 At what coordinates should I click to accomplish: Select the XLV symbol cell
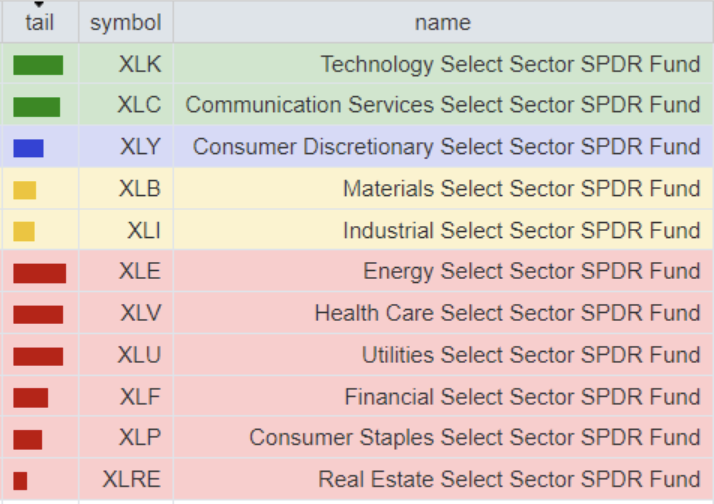(x=140, y=314)
